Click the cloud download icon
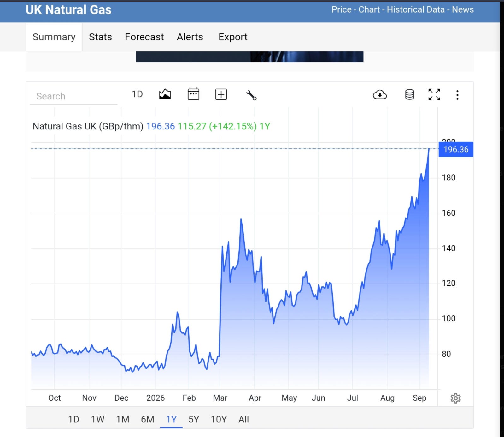The image size is (504, 437). (380, 94)
